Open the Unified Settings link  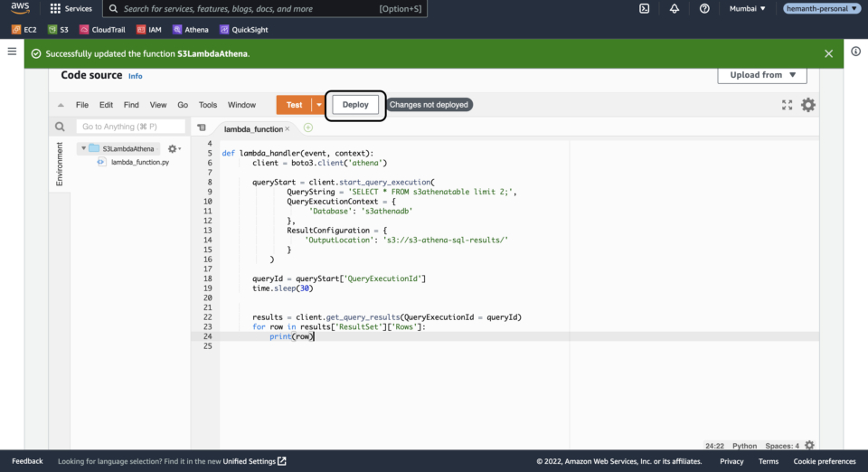coord(254,461)
